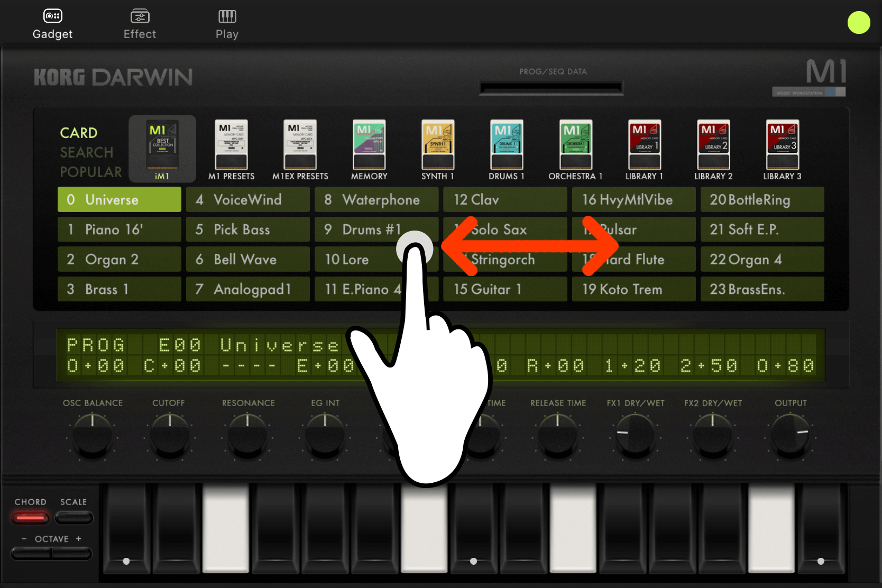The width and height of the screenshot is (882, 588).
Task: Select the DRUMS 1 card
Action: pos(507,150)
